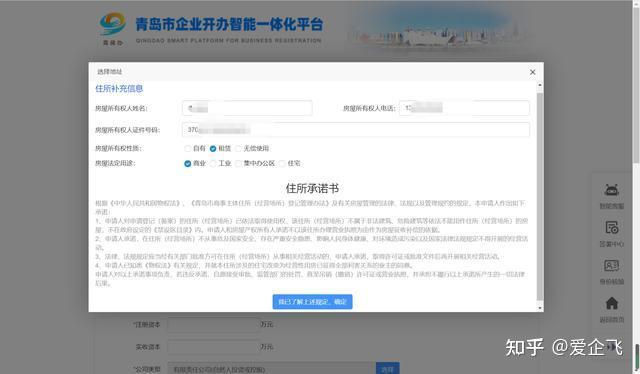Click the property owner phone input field
640x374 pixels.
click(464, 108)
